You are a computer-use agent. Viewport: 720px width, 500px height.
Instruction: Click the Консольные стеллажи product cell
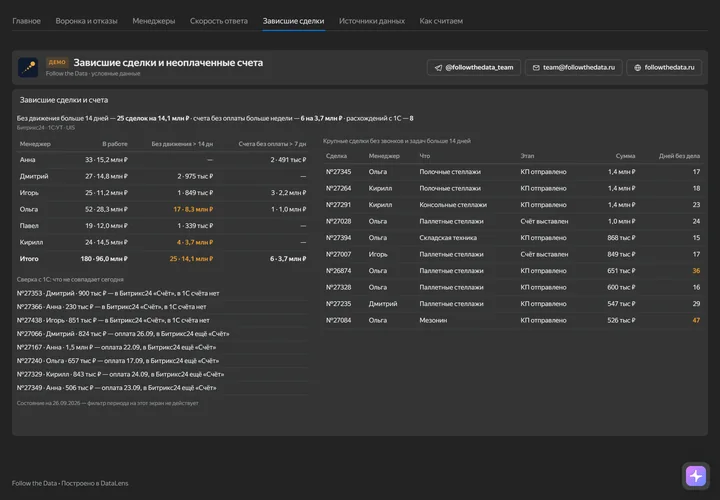click(453, 205)
